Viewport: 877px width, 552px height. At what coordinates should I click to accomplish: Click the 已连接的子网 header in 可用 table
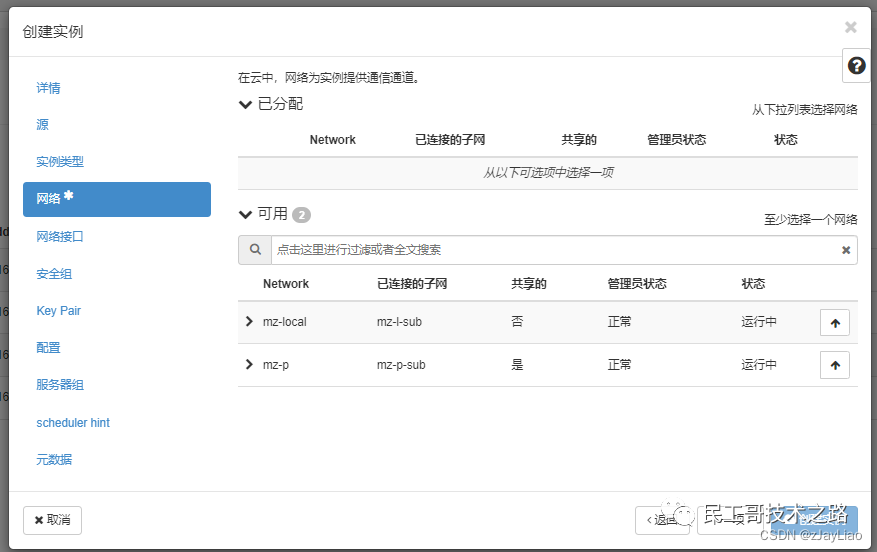point(412,284)
